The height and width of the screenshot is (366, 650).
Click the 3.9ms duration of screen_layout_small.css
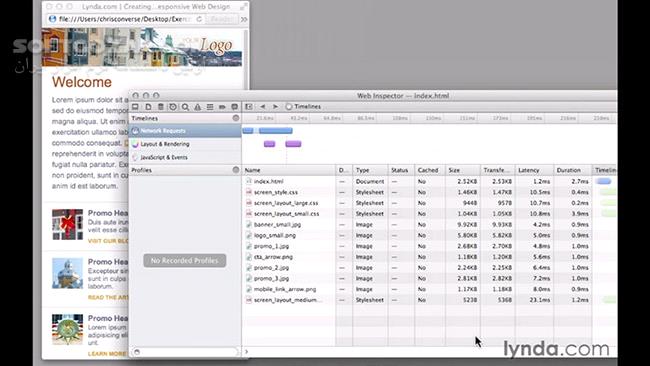point(580,213)
